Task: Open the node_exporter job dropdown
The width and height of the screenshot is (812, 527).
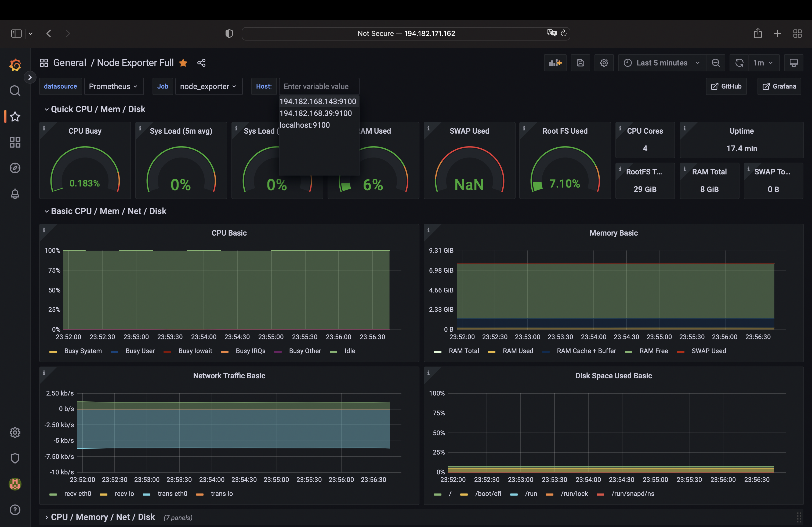Action: click(209, 86)
